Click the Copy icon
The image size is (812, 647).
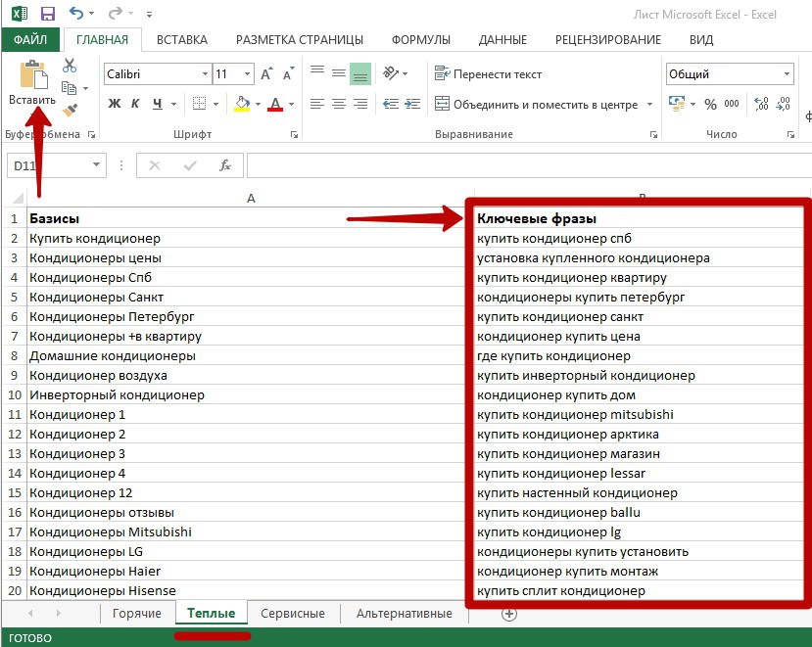pyautogui.click(x=70, y=88)
